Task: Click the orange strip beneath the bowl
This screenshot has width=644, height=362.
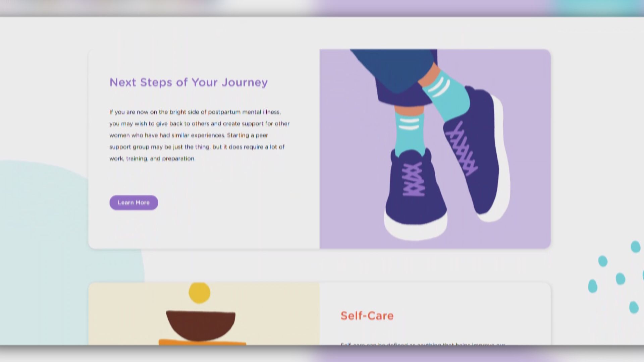Action: 202,342
